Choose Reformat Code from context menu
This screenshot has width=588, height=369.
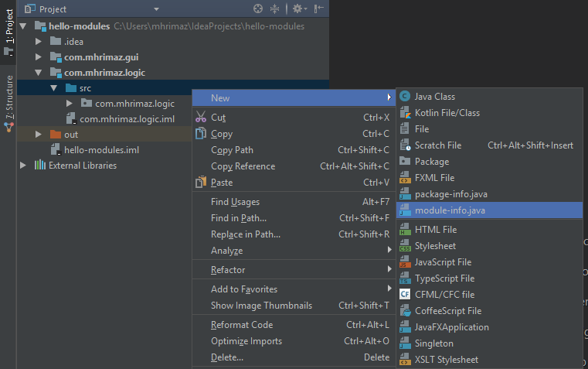coord(241,325)
